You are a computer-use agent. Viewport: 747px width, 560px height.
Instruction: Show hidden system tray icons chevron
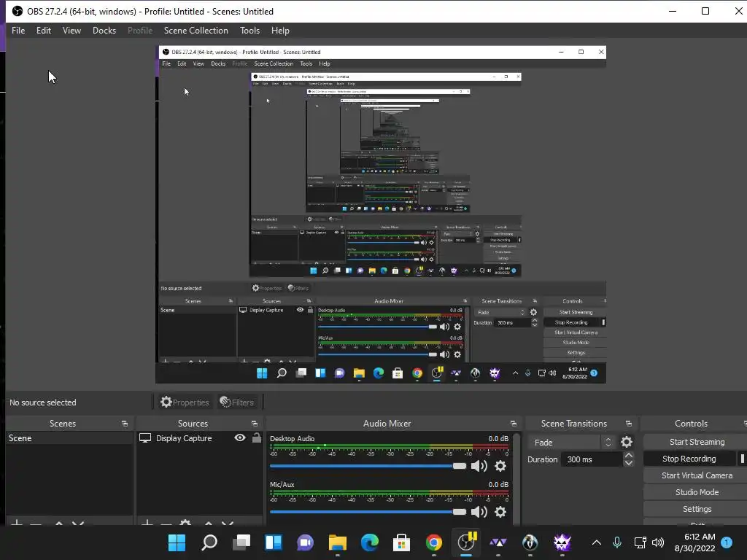[597, 542]
